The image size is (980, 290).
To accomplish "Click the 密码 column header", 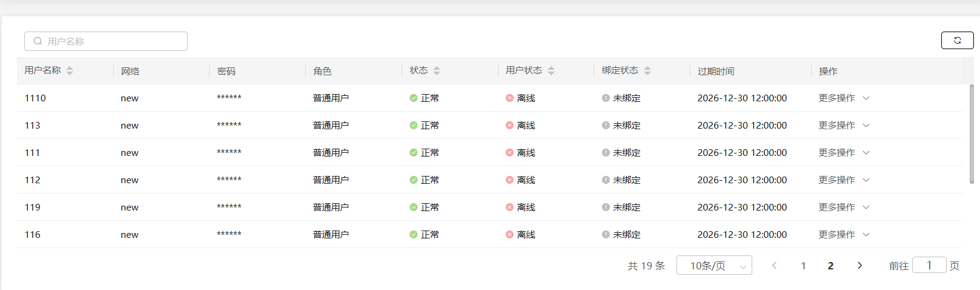I will (x=227, y=71).
